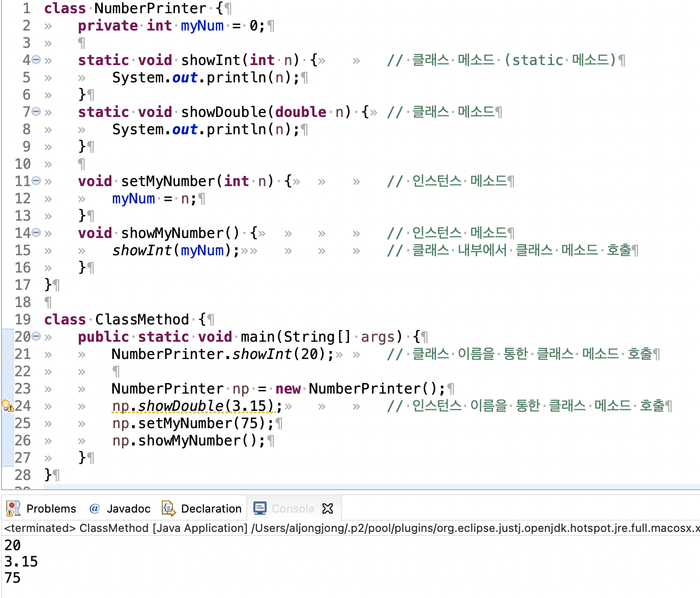Click console output line 20
Screen dimensions: 700x598
click(x=13, y=545)
